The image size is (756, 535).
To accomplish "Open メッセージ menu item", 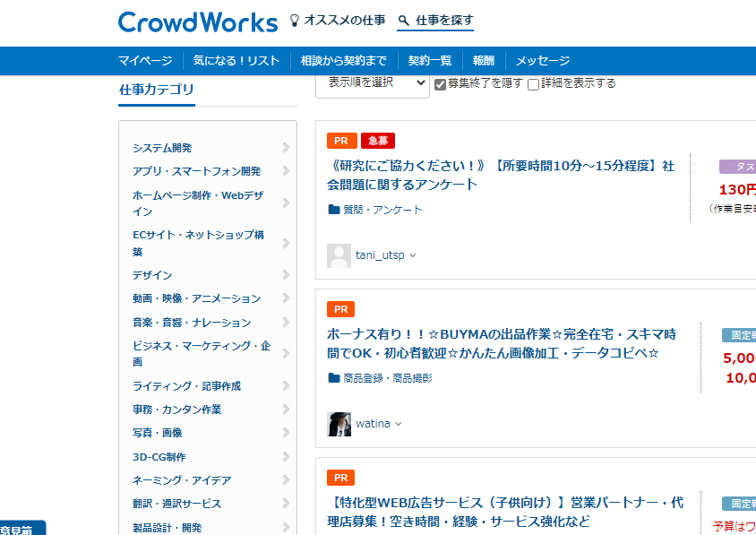I will point(543,61).
